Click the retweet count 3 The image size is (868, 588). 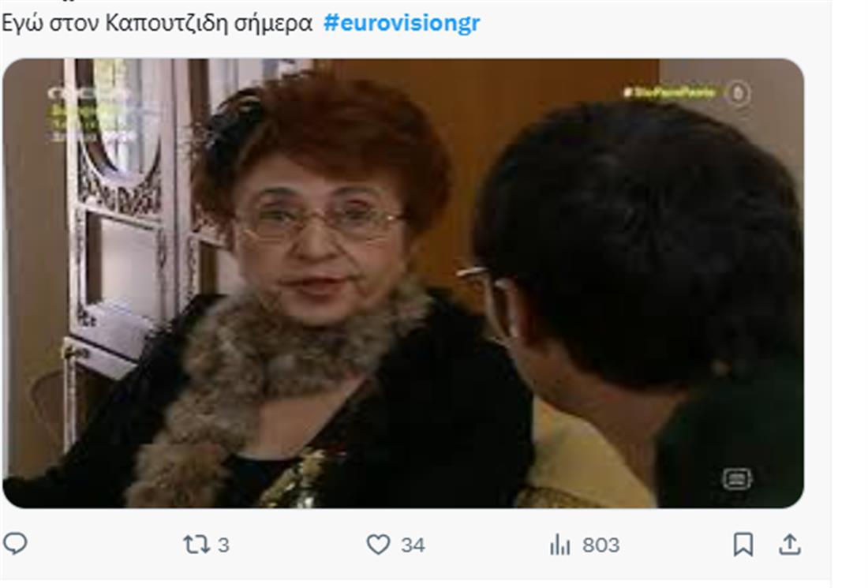[223, 545]
